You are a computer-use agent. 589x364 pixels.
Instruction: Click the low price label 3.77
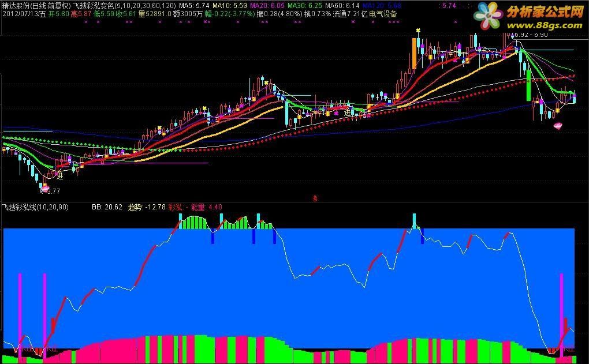pyautogui.click(x=54, y=192)
